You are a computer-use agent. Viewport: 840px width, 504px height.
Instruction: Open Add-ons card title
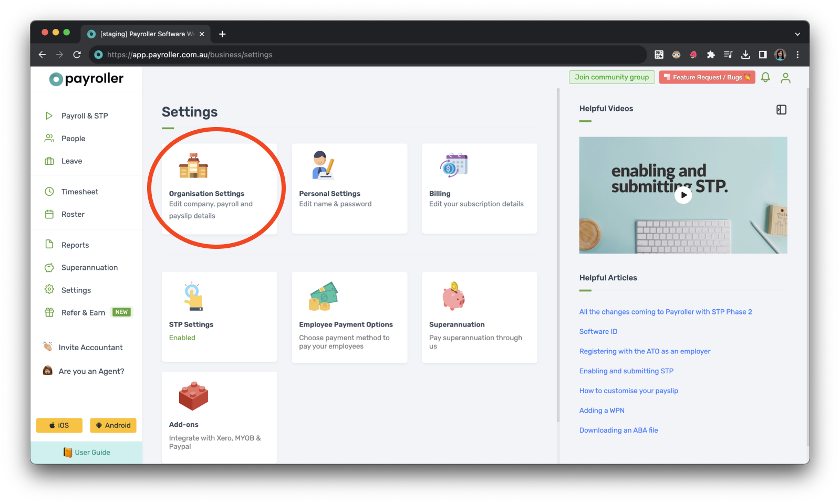point(184,425)
